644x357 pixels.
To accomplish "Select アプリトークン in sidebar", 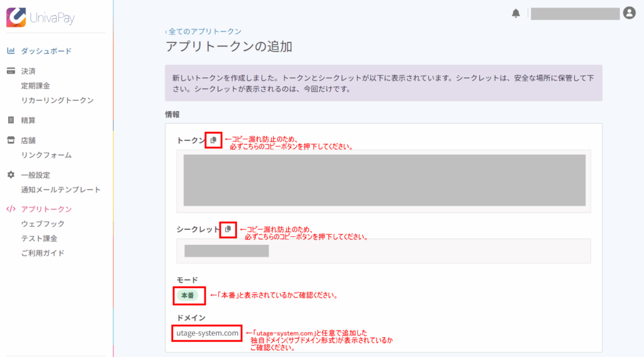I will coord(47,209).
